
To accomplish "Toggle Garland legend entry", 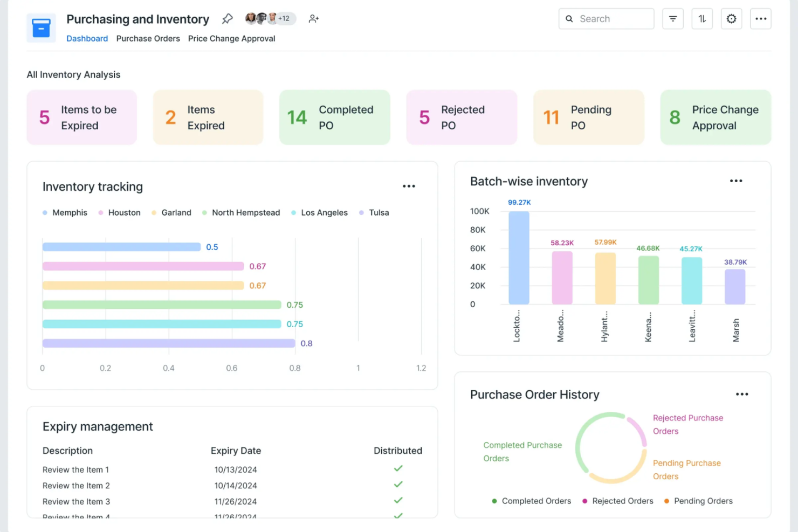I will click(171, 213).
